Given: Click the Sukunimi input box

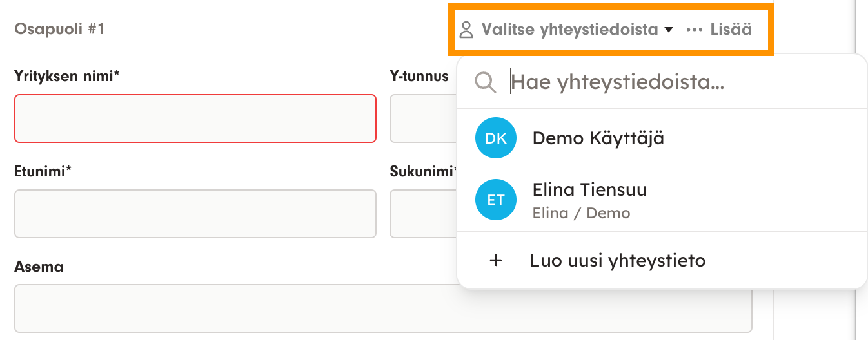Looking at the screenshot, I should 422,214.
